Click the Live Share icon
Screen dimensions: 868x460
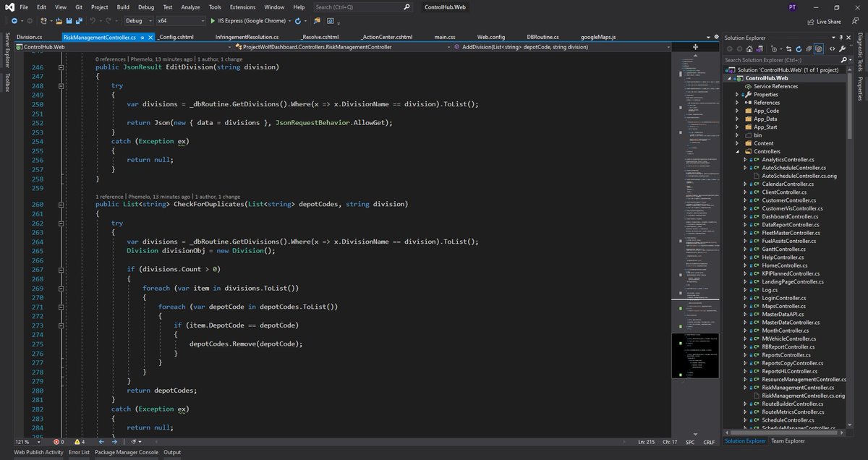tap(811, 22)
